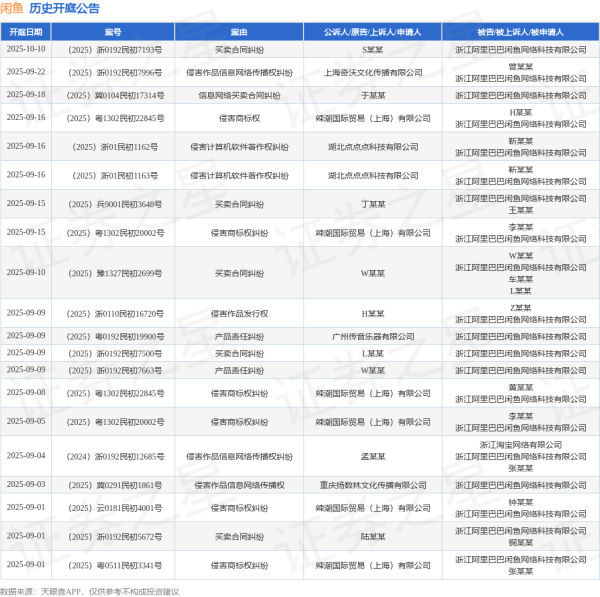
Task: Click case number (2025)浙0110民初16720号
Action: (115, 314)
